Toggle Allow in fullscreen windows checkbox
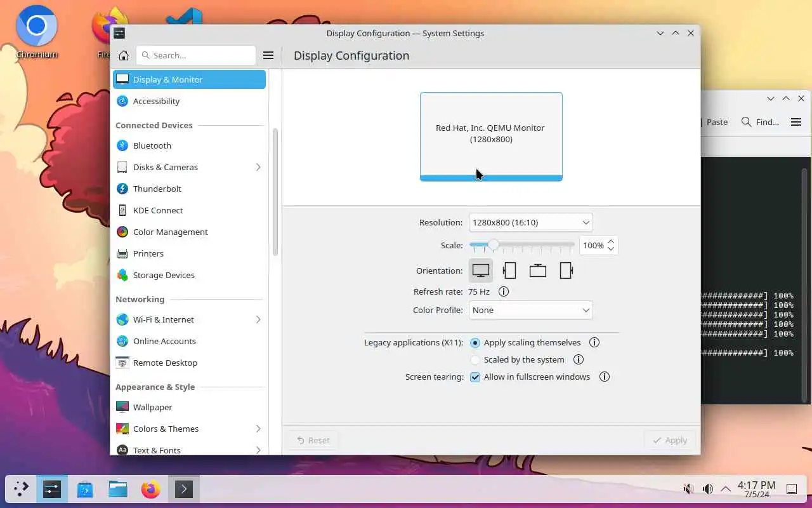The height and width of the screenshot is (508, 812). coord(475,377)
